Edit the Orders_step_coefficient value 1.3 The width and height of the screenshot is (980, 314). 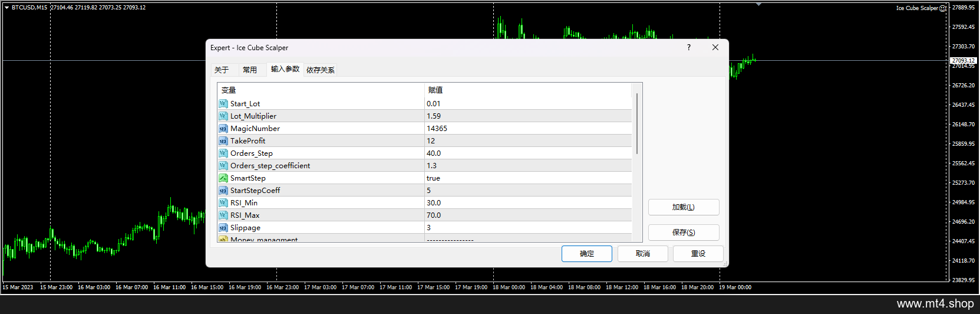pyautogui.click(x=528, y=166)
